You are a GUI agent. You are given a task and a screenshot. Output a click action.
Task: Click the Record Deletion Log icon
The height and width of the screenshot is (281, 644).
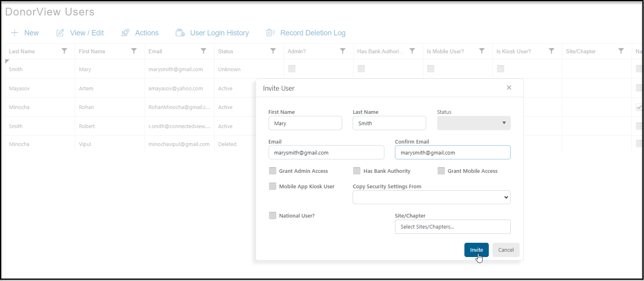(271, 33)
